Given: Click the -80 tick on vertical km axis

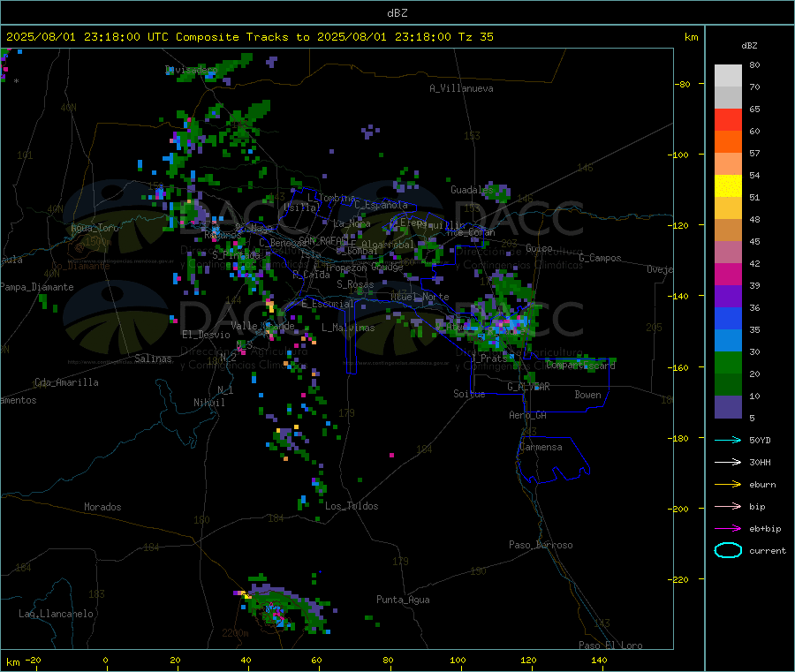Looking at the screenshot, I should pos(684,84).
